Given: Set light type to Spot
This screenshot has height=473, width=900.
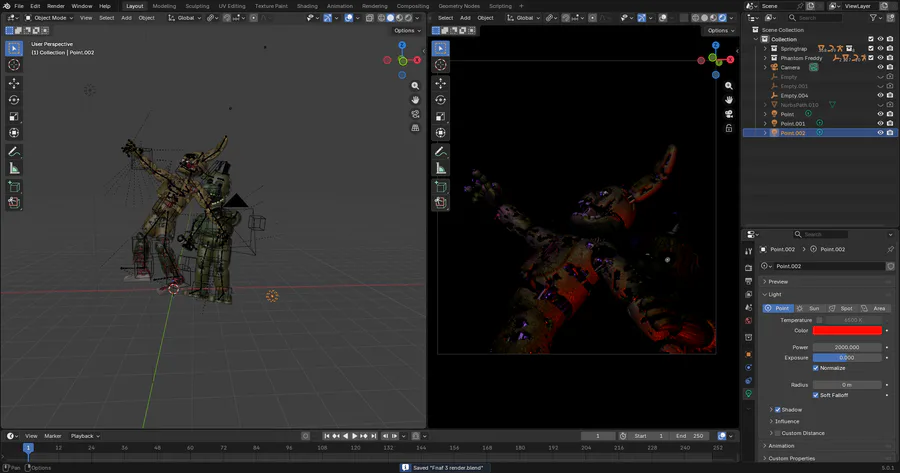Looking at the screenshot, I should (843, 308).
